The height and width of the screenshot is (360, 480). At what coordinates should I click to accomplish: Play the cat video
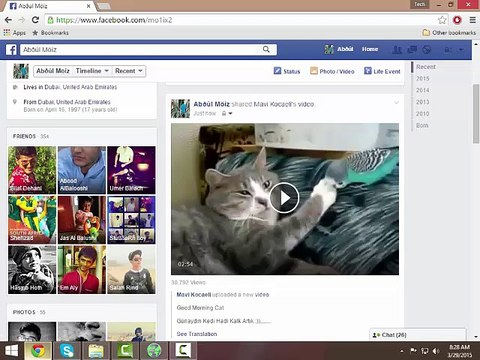click(284, 198)
